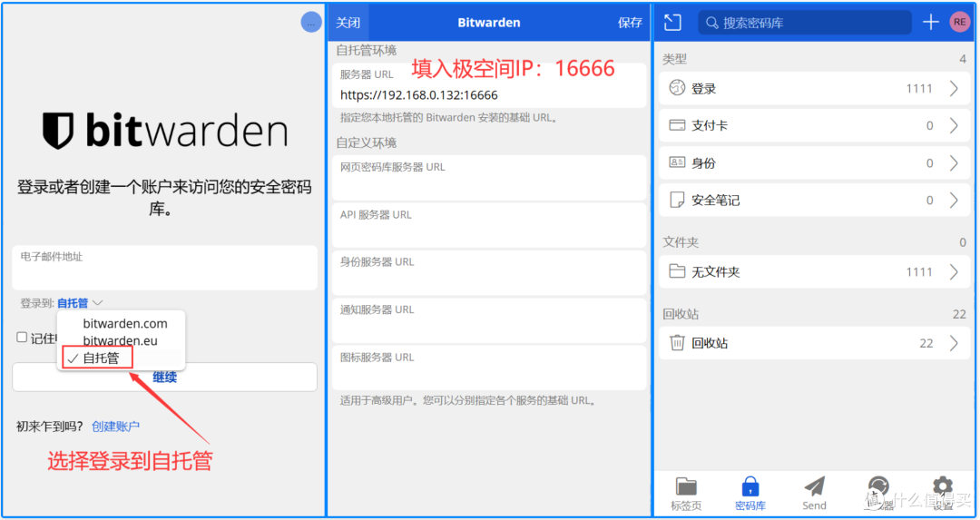
Task: Choose bitwarden.com from the server list
Action: 125,324
